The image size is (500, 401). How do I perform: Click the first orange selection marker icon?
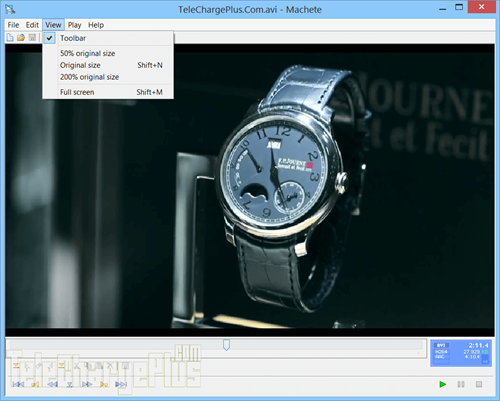(x=16, y=366)
